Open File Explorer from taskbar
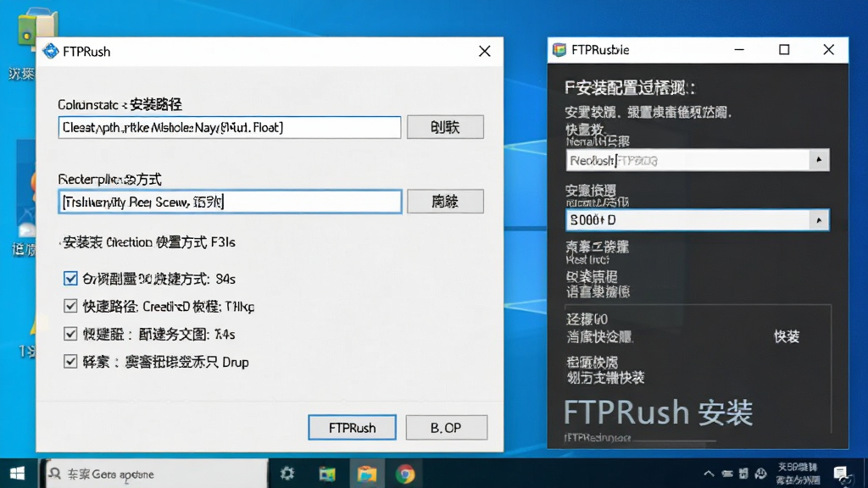This screenshot has height=488, width=868. pyautogui.click(x=366, y=474)
